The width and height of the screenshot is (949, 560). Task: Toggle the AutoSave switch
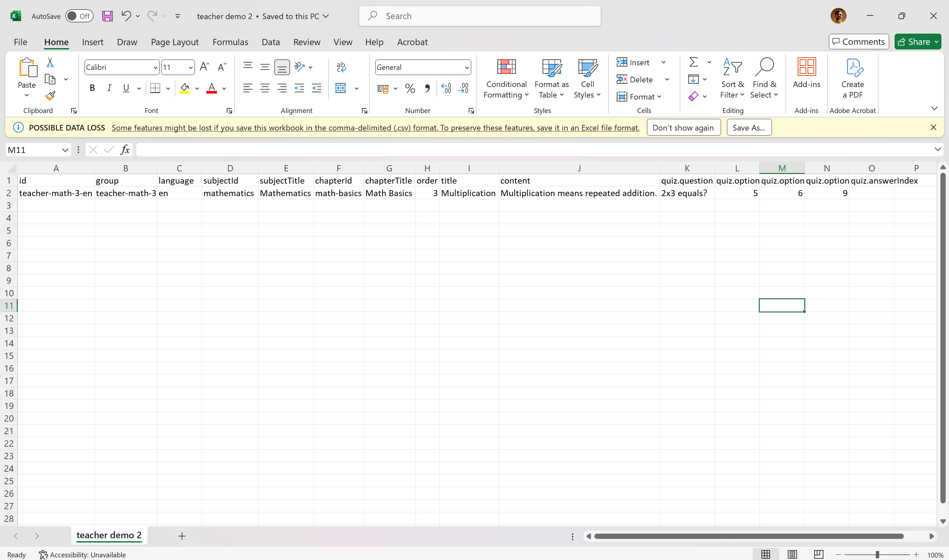pyautogui.click(x=79, y=16)
